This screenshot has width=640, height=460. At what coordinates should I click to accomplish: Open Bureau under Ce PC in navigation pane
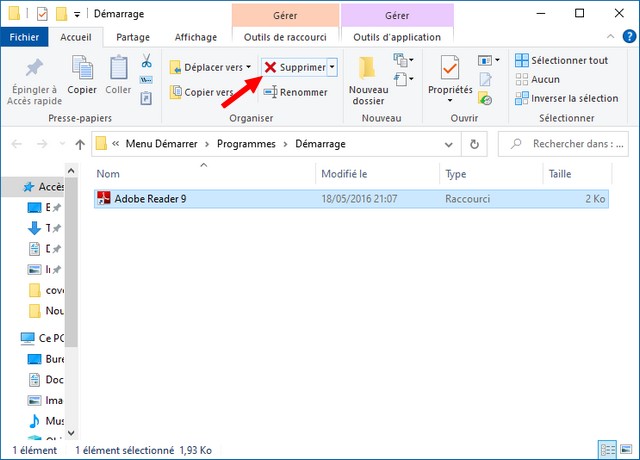pyautogui.click(x=45, y=359)
